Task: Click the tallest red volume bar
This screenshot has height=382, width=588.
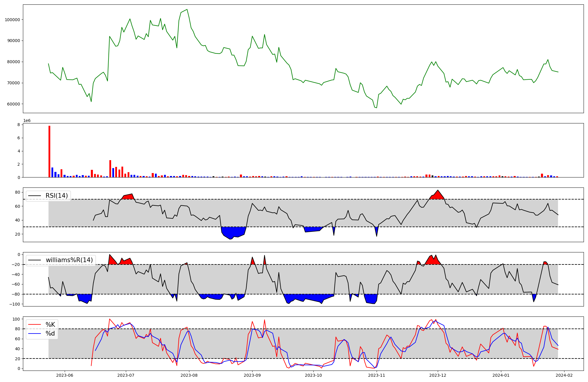Action: pos(49,151)
